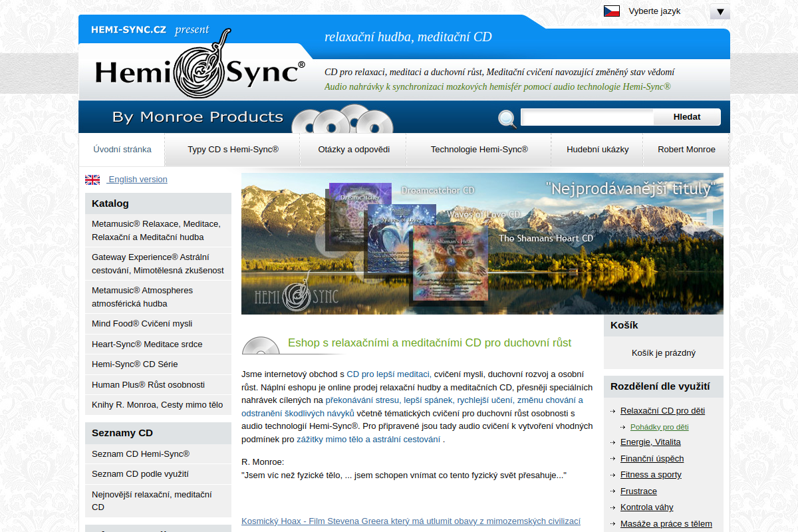Open Technologie Hemi-Sync menu item
798x532 pixels.
click(x=479, y=150)
